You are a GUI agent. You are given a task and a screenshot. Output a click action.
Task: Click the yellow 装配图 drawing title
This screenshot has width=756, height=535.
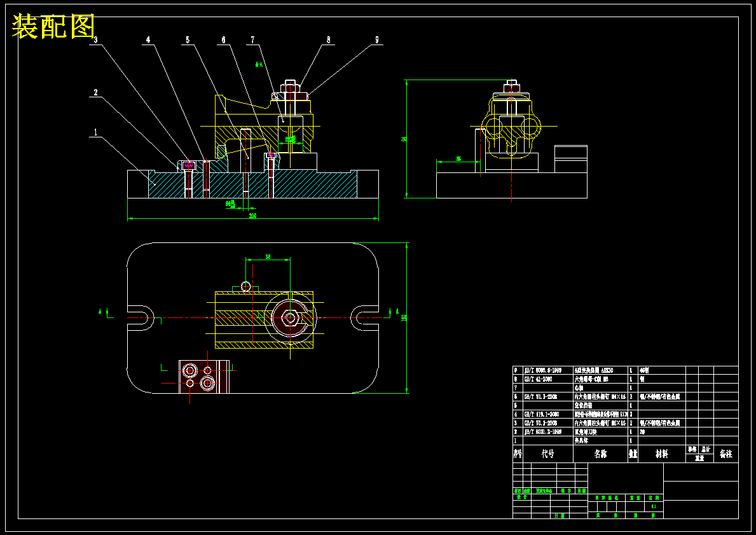[53, 27]
